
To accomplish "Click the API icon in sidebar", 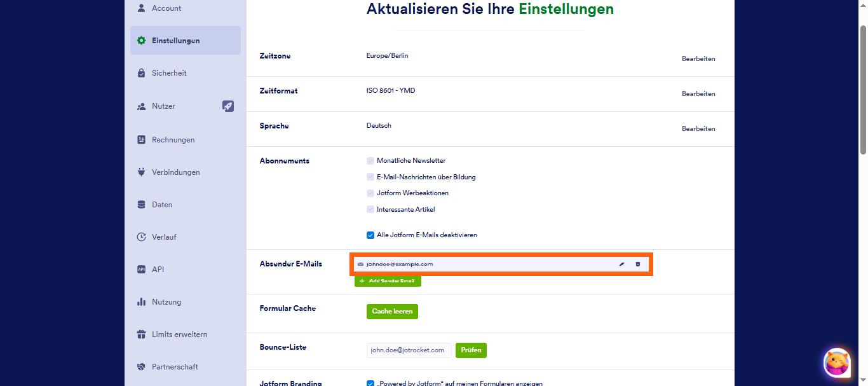I will [142, 270].
